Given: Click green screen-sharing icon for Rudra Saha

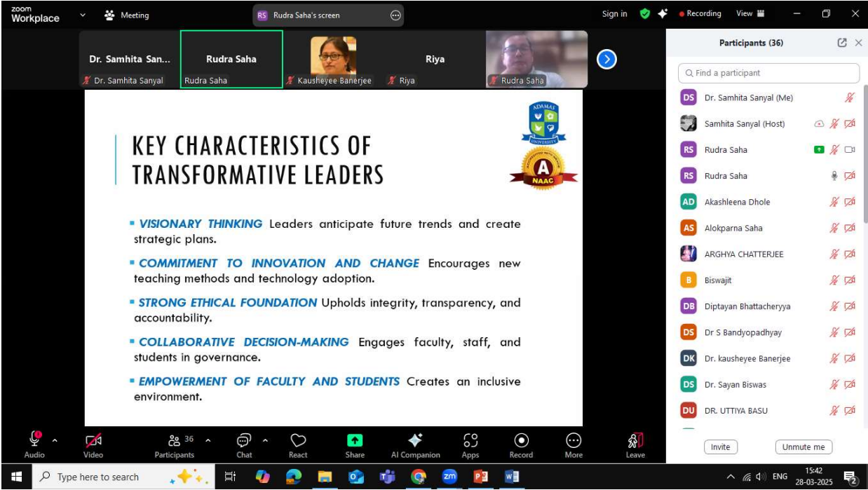Looking at the screenshot, I should pos(819,150).
